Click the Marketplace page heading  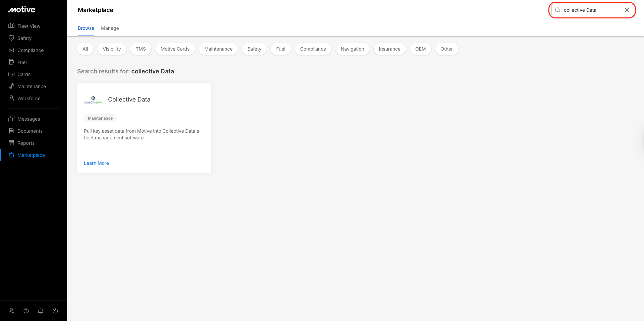[x=96, y=10]
